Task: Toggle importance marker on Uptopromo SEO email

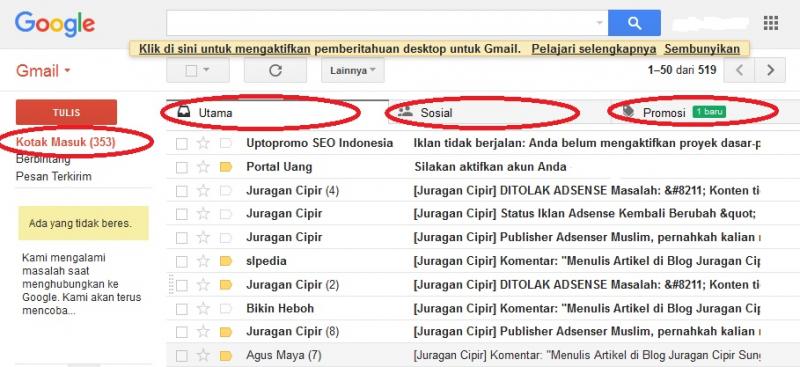Action: [226, 143]
